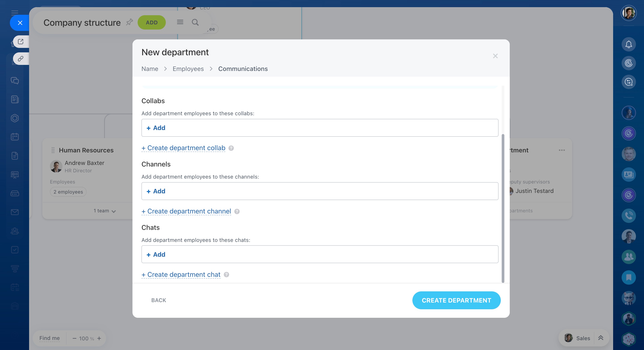Go to the Name step in breadcrumb
The width and height of the screenshot is (644, 350).
click(150, 69)
